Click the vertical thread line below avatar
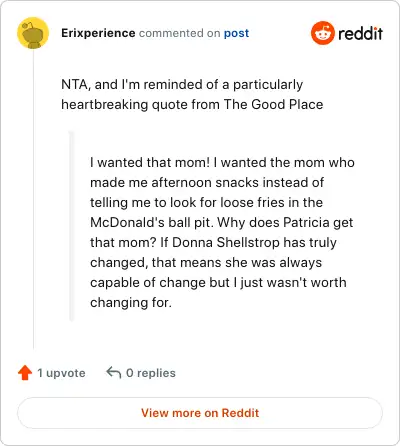 (x=33, y=199)
